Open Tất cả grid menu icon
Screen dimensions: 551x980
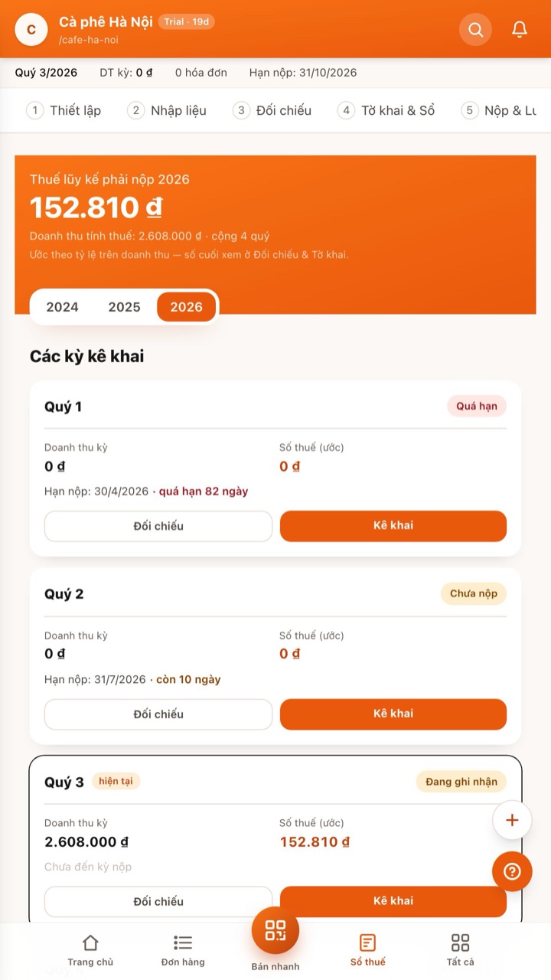tap(460, 949)
